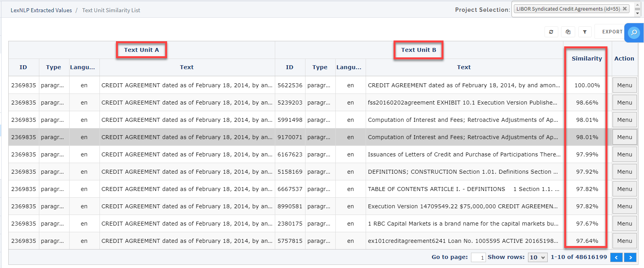Go to previous page arrow
This screenshot has height=268, width=644.
click(616, 257)
